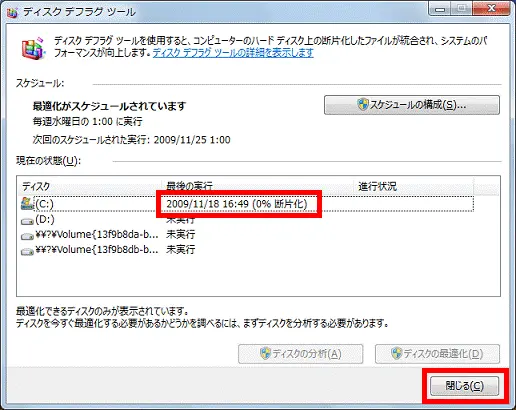
Task: Click the 進行状況 column header
Action: pos(414,186)
